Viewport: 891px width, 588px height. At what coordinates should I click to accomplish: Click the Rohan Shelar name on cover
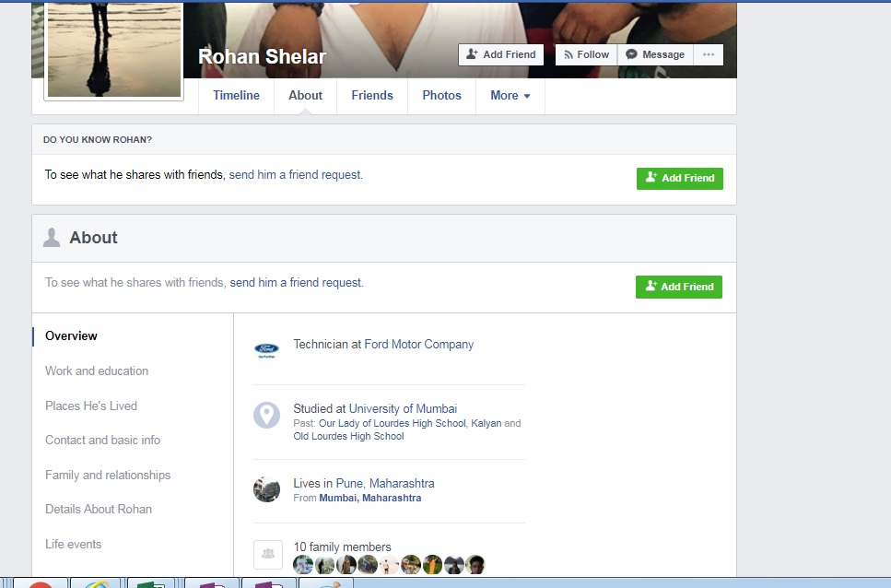point(262,56)
